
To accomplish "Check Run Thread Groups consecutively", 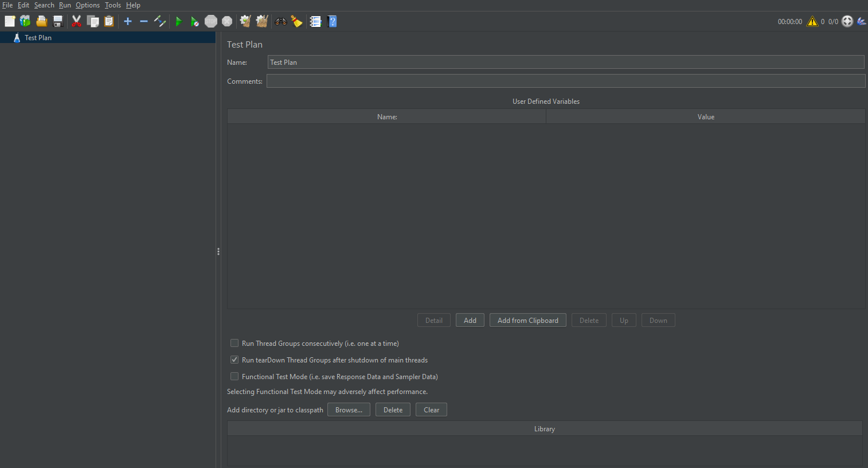I will click(234, 343).
